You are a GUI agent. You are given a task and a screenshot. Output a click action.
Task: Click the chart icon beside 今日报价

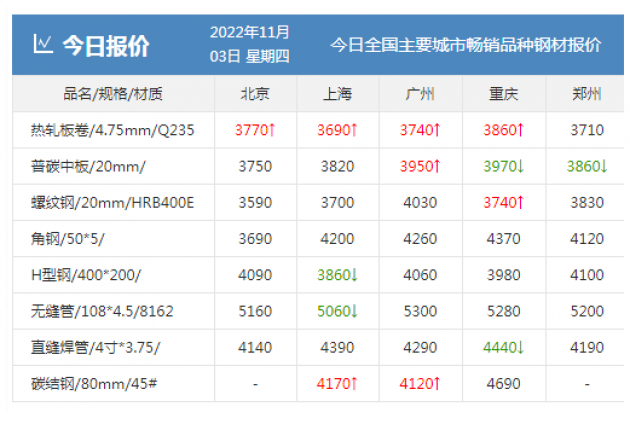pos(42,44)
